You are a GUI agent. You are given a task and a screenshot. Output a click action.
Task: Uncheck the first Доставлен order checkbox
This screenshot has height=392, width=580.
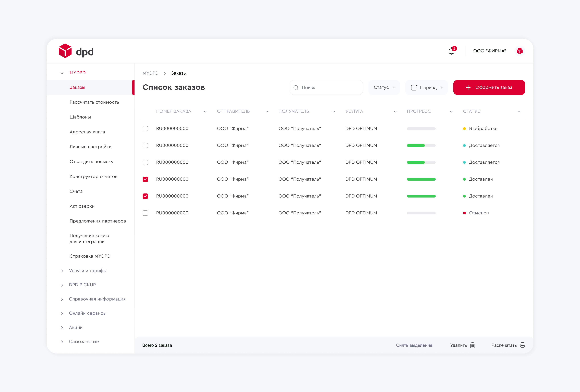pos(145,179)
